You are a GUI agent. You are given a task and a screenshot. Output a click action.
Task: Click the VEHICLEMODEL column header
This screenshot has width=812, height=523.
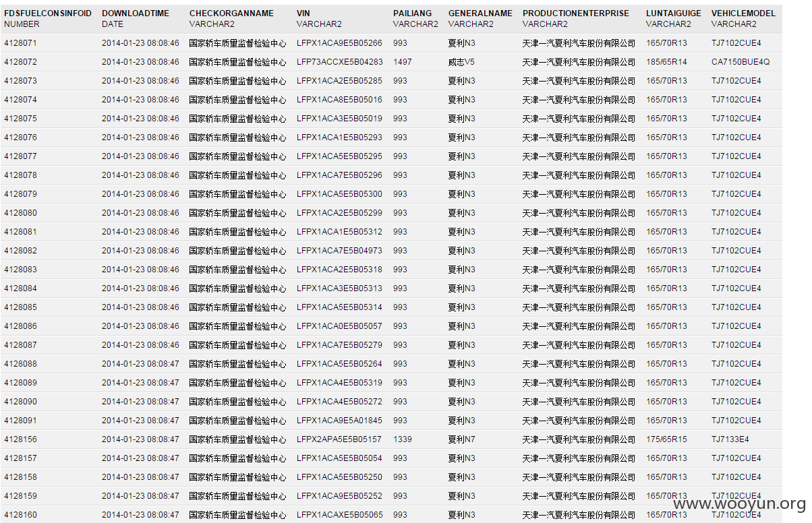(x=743, y=13)
